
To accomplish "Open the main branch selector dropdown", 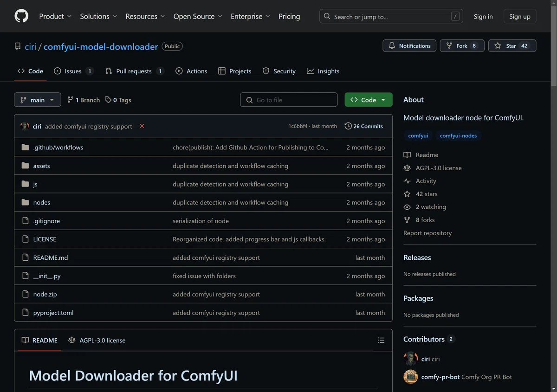I will coord(38,100).
